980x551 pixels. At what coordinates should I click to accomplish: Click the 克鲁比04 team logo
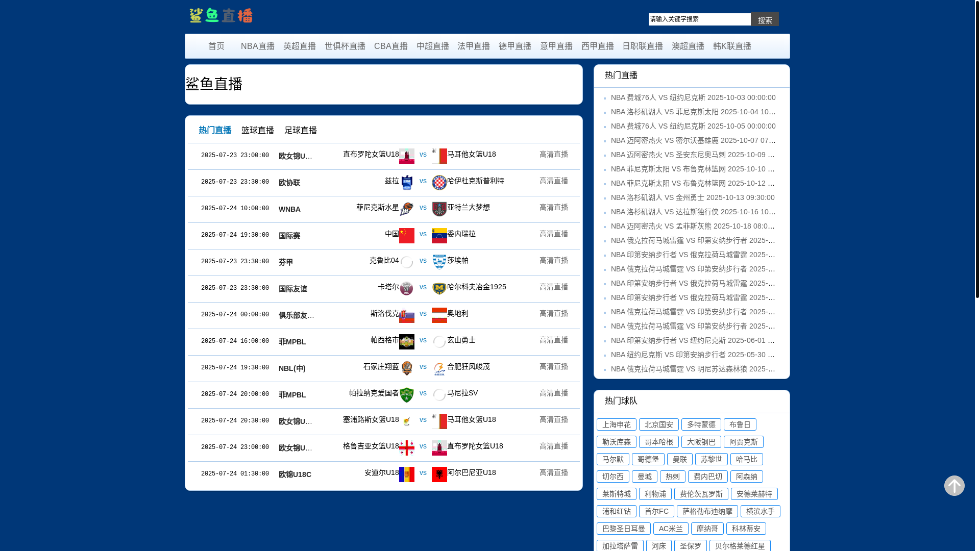coord(406,262)
